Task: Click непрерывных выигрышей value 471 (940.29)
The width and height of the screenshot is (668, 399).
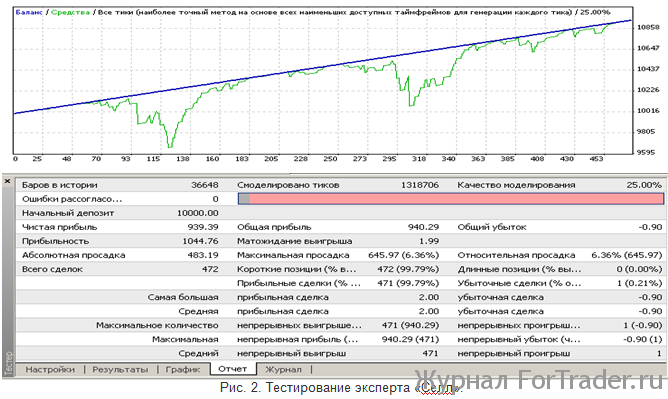Action: (x=410, y=325)
